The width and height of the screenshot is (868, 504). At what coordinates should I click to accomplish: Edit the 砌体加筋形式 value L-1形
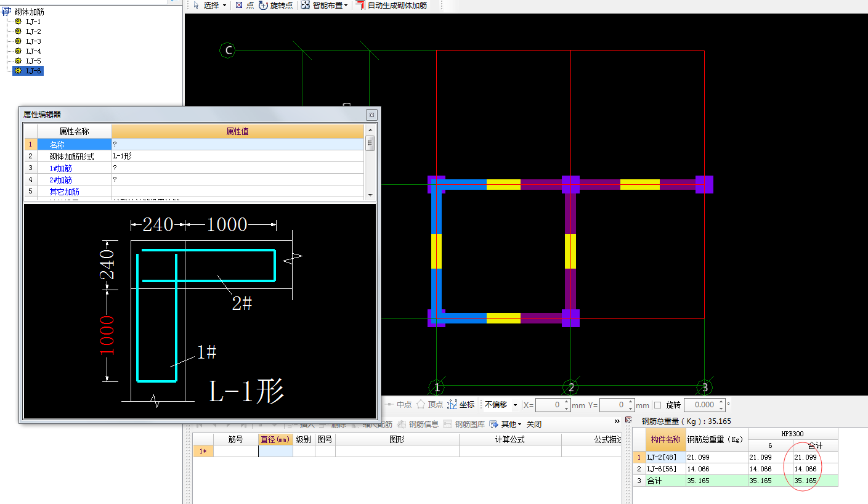pyautogui.click(x=237, y=156)
